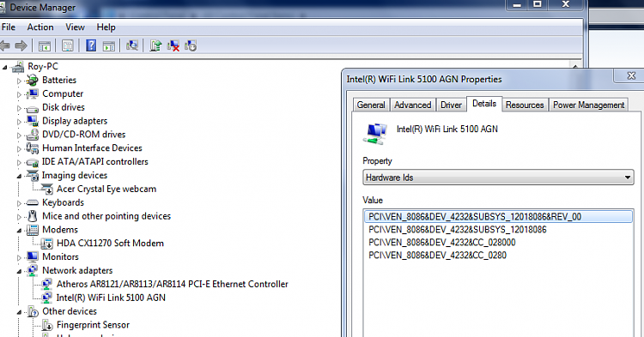
Task: Collapse the Modems node
Action: pyautogui.click(x=19, y=231)
